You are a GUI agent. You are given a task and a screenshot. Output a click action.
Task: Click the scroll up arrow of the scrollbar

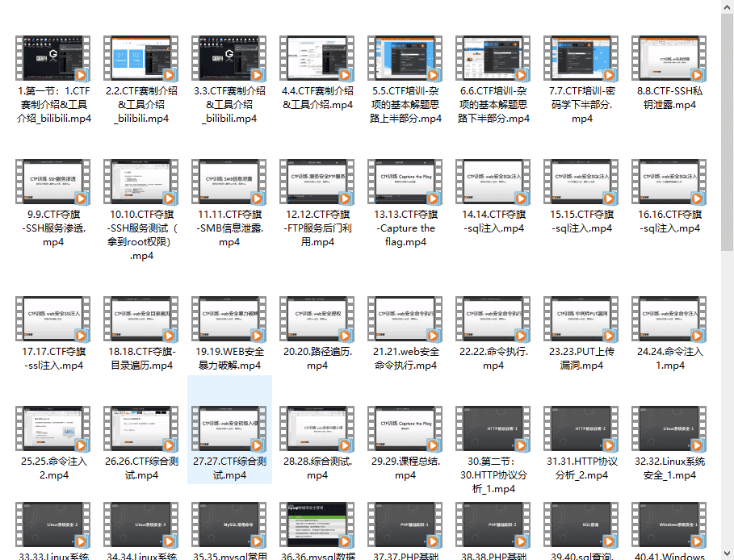(727, 7)
